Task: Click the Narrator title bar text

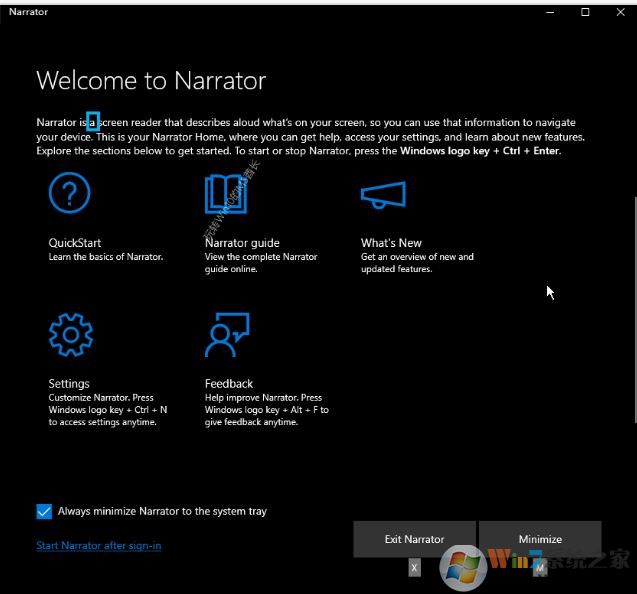Action: click(x=28, y=12)
